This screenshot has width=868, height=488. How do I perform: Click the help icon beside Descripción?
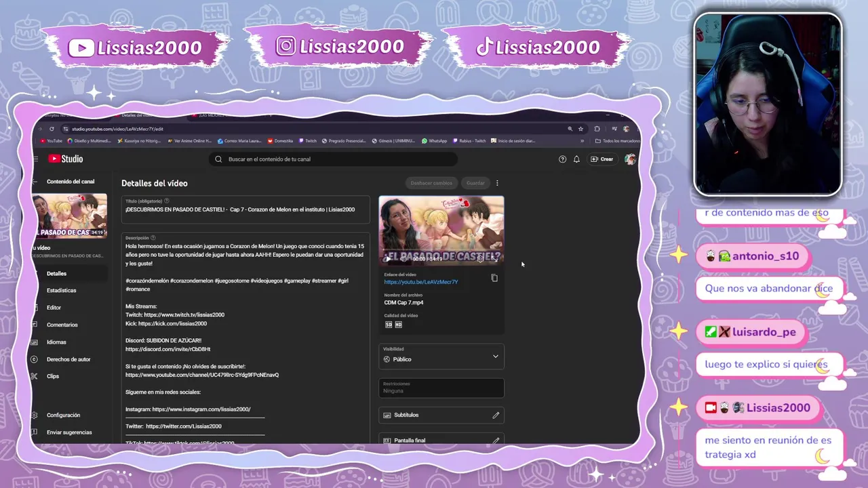coord(154,238)
